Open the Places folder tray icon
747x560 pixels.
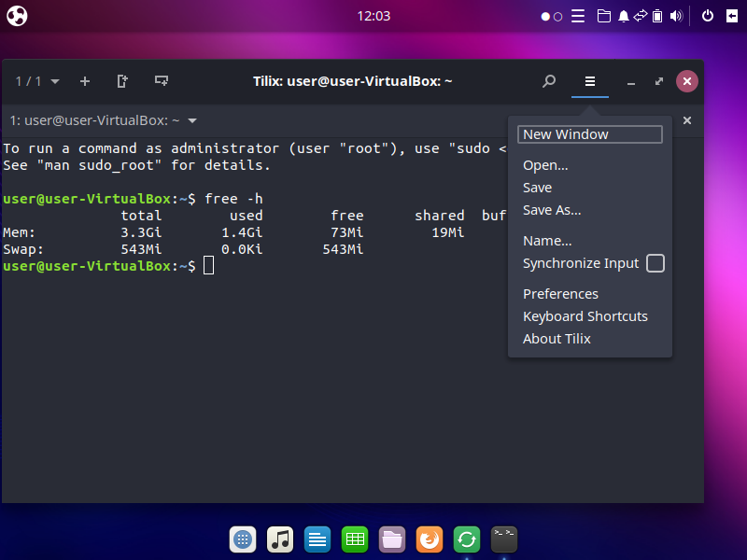pyautogui.click(x=604, y=16)
